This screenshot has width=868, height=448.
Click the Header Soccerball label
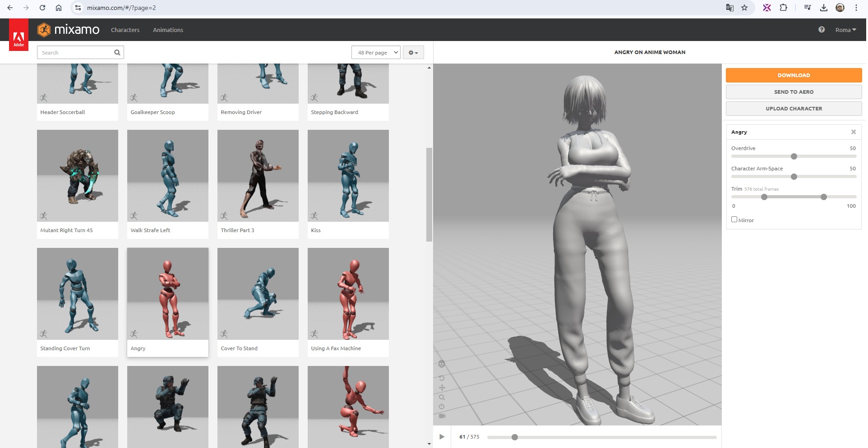63,112
